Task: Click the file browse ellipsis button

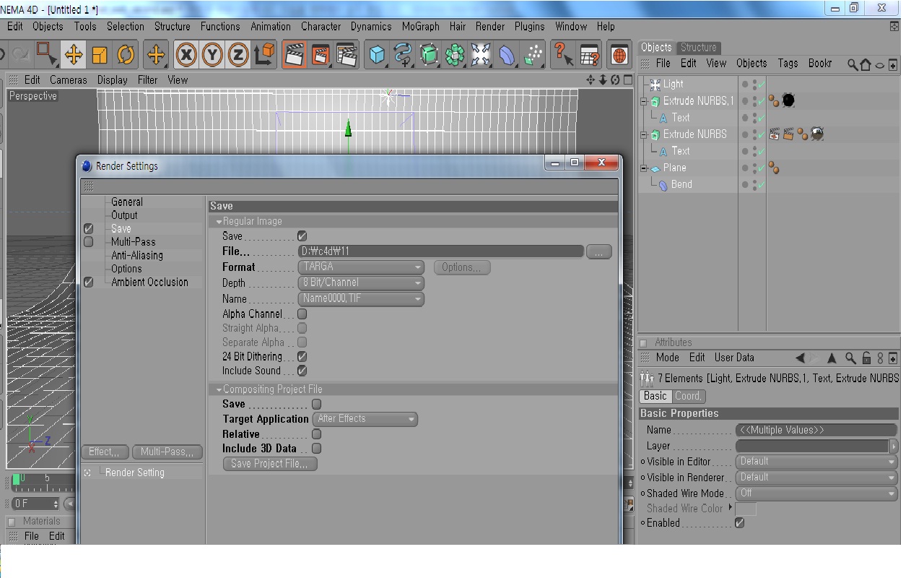Action: click(599, 251)
